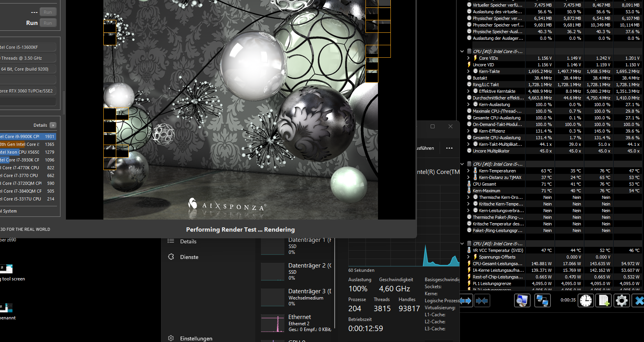
Task: Click the thermometer icon beside VR VCC Temperatur
Action: click(469, 250)
